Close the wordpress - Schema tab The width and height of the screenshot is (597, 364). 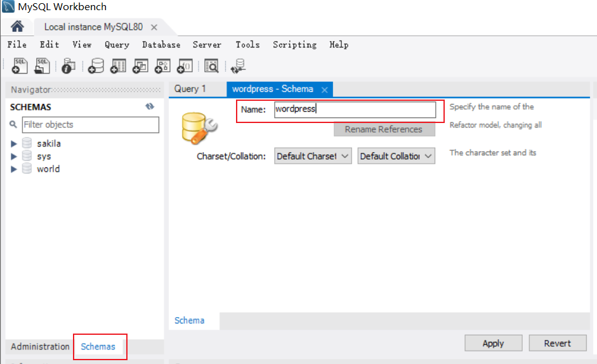(x=324, y=90)
